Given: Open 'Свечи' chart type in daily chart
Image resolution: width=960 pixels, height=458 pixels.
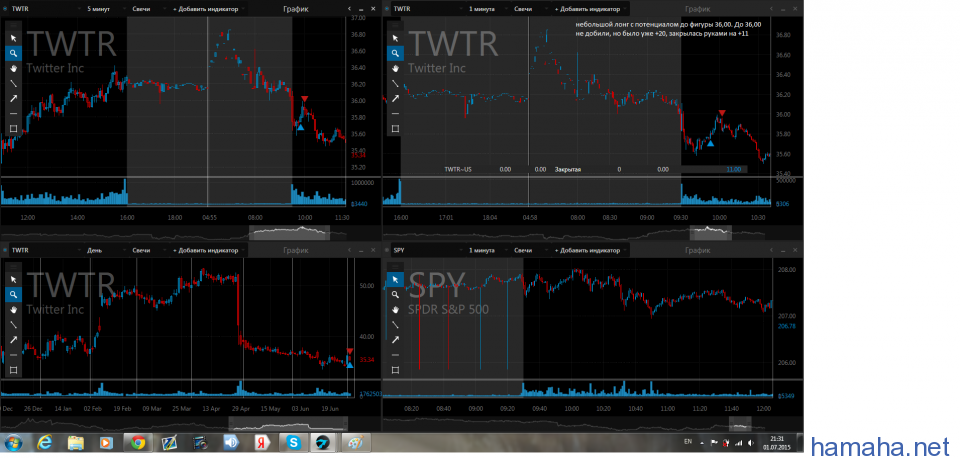Looking at the screenshot, I should pos(147,250).
